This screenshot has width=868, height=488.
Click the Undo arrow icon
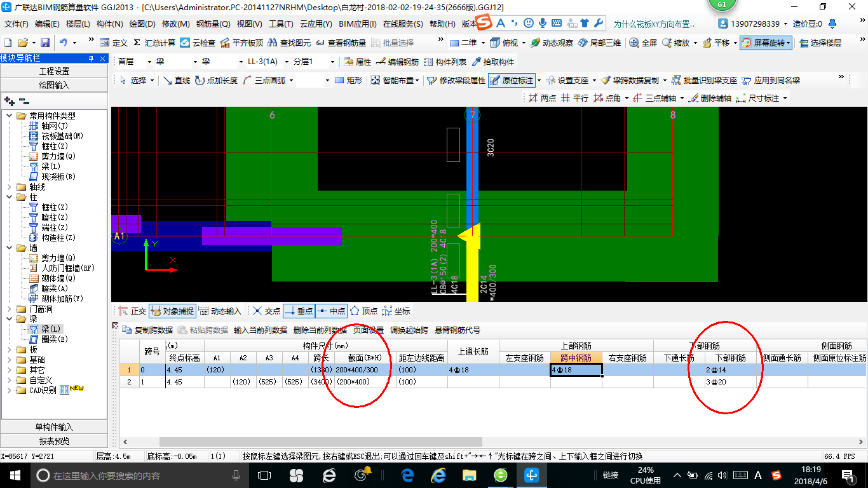[64, 43]
